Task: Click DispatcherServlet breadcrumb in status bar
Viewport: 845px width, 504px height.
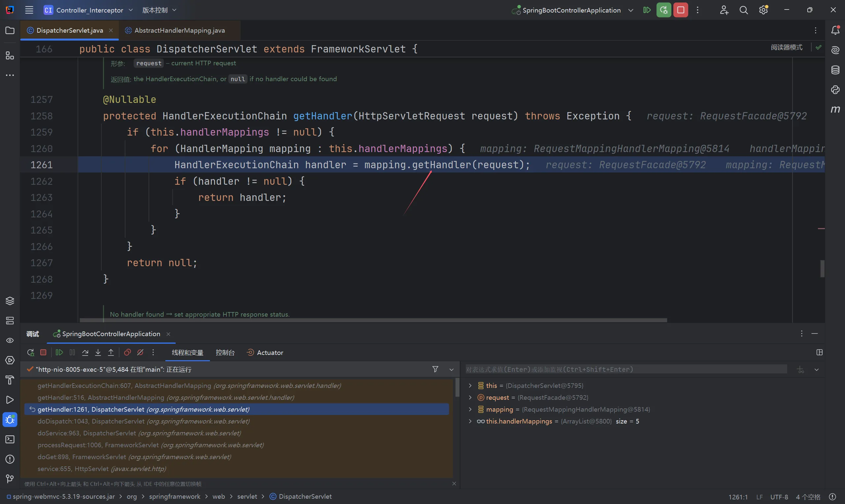Action: pyautogui.click(x=301, y=496)
